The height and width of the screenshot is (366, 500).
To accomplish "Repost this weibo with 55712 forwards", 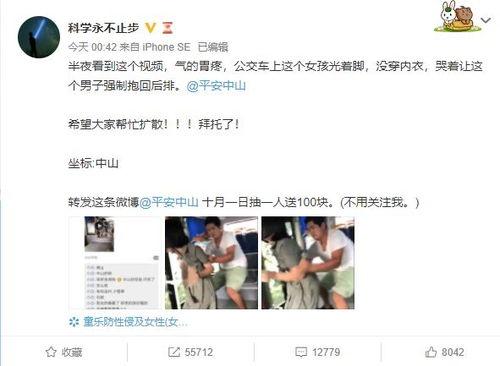I will 191,352.
